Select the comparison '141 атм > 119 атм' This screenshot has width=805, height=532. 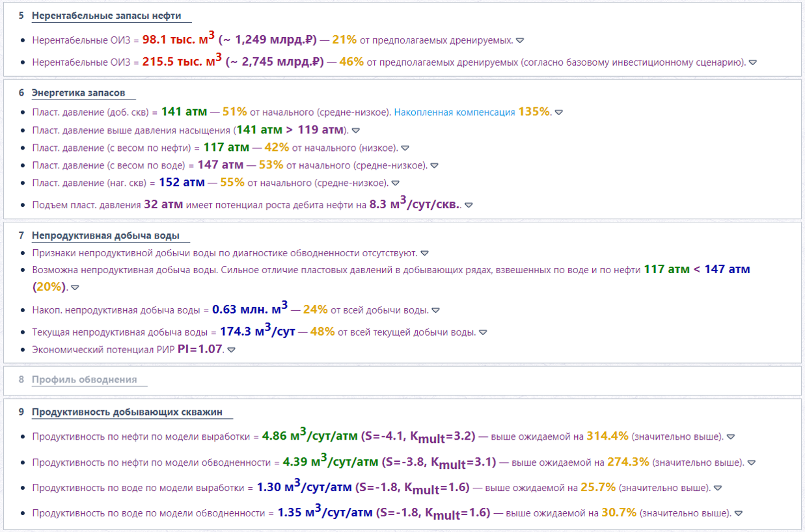pyautogui.click(x=290, y=129)
